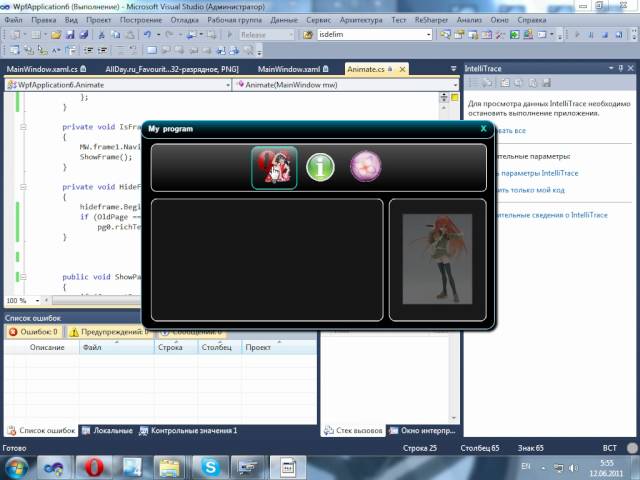Switch to the Стек вызовов tab
The width and height of the screenshot is (640, 480).
(353, 431)
